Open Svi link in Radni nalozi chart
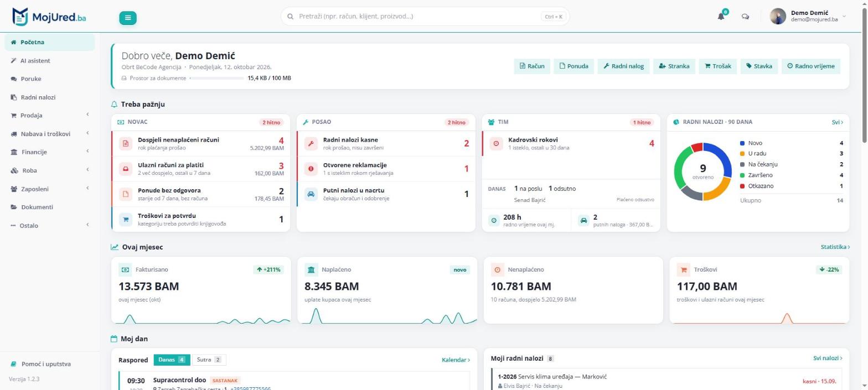This screenshot has width=868, height=390. (838, 122)
